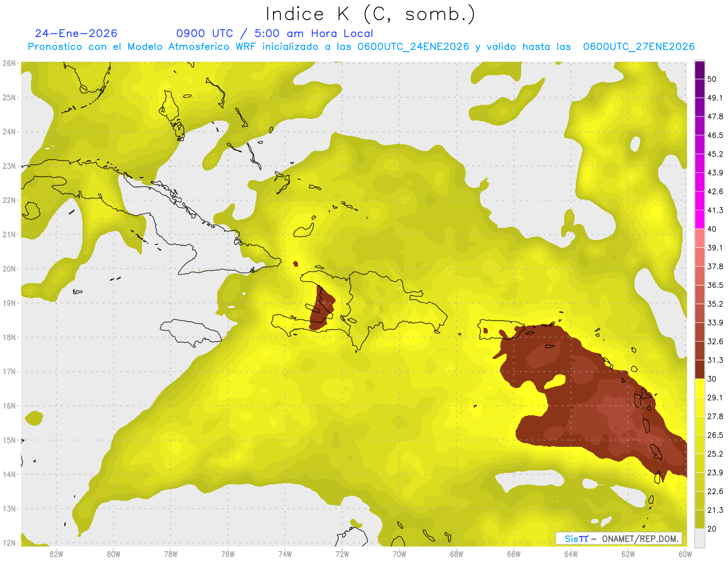Click the longitude axis label 82W

click(56, 554)
